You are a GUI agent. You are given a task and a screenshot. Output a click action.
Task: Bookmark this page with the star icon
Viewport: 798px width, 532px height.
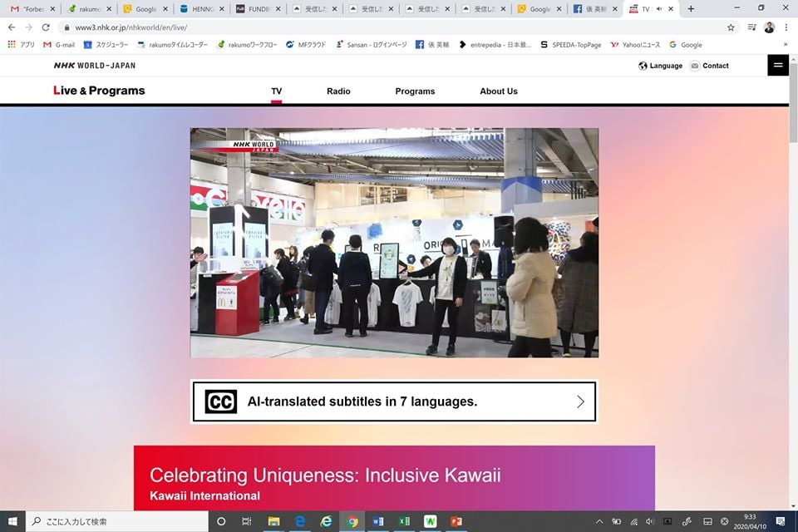point(731,27)
